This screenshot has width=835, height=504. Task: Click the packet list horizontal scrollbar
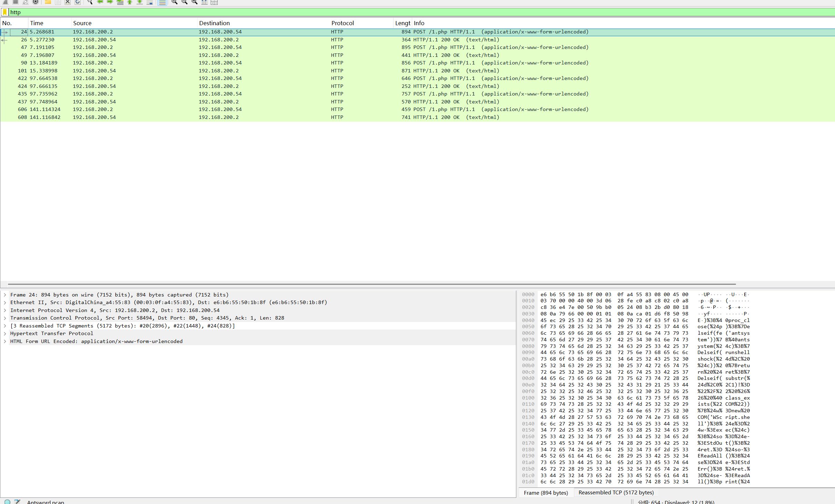(x=372, y=284)
